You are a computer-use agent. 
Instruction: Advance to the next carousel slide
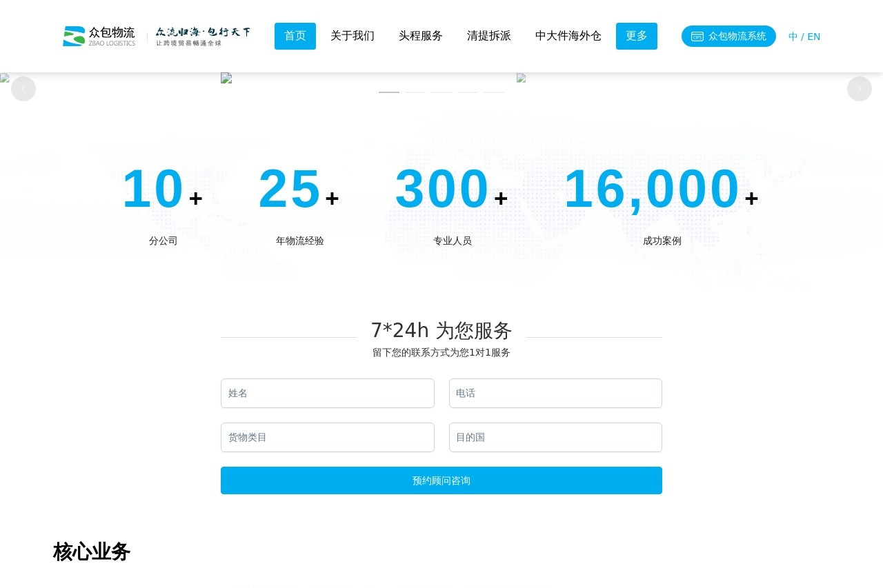coord(859,89)
